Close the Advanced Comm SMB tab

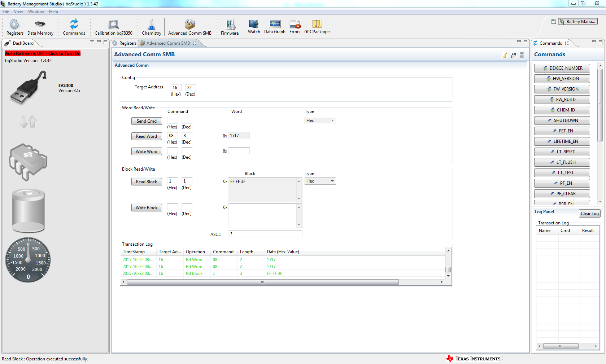(x=195, y=43)
